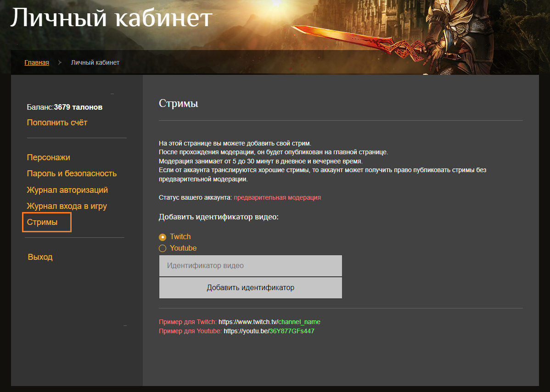Open Журнал входа в игру page
Viewport: 550px width, 392px height.
point(67,206)
